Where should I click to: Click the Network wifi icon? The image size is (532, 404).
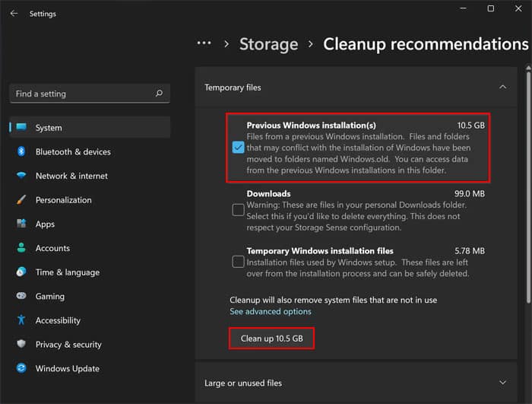(21, 175)
